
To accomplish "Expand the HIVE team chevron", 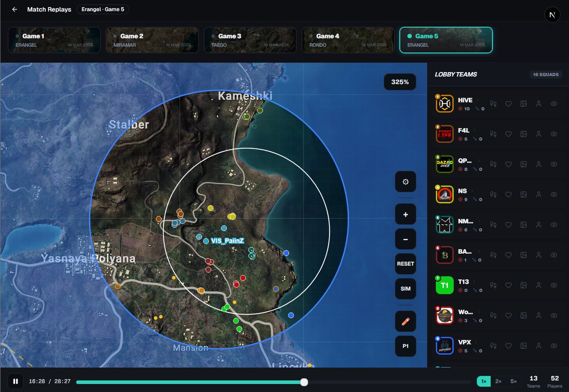I will [x=477, y=100].
